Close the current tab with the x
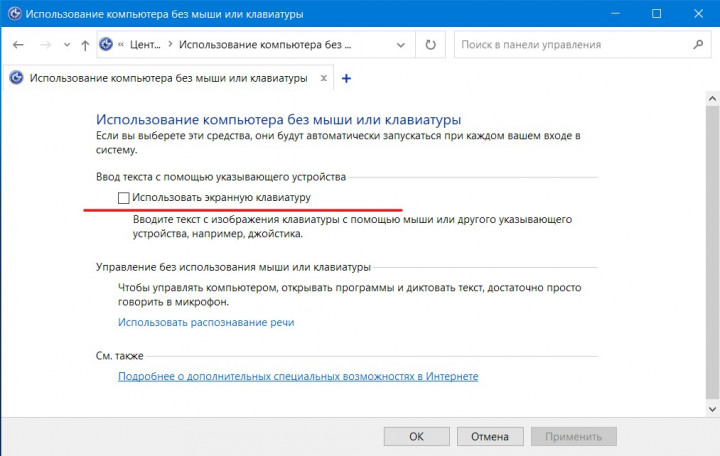 [x=324, y=78]
